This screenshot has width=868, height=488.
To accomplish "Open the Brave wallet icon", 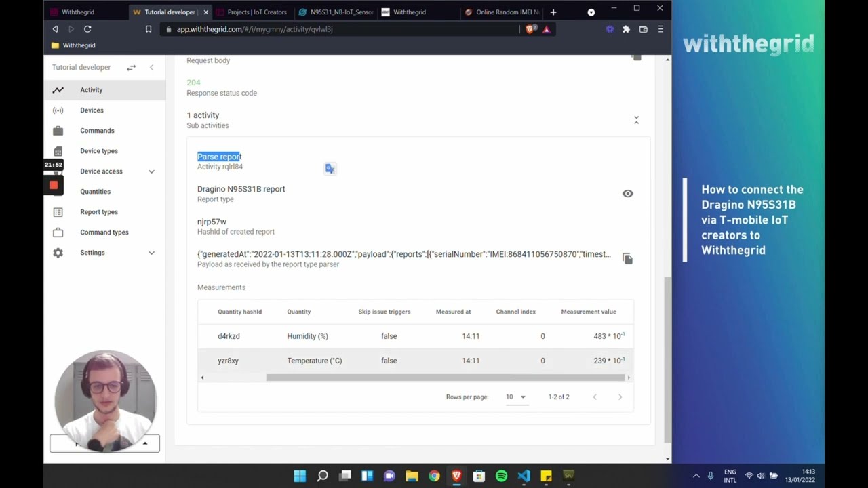I will tap(643, 29).
